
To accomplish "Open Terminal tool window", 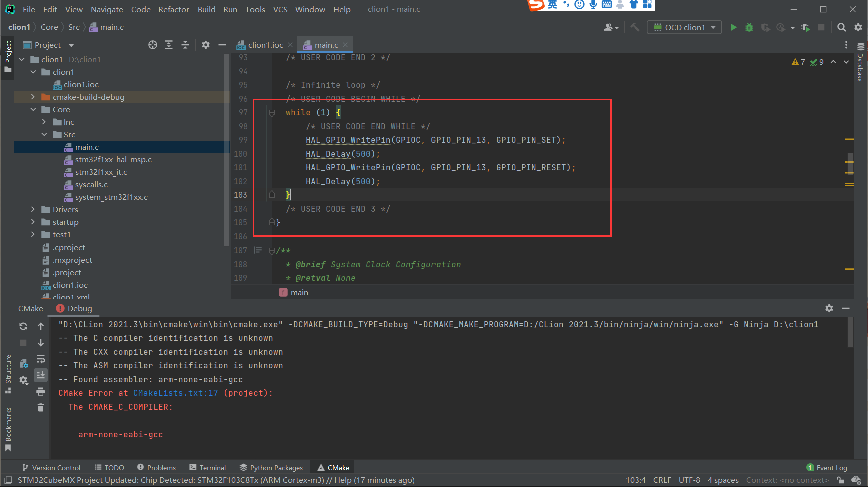I will click(208, 468).
